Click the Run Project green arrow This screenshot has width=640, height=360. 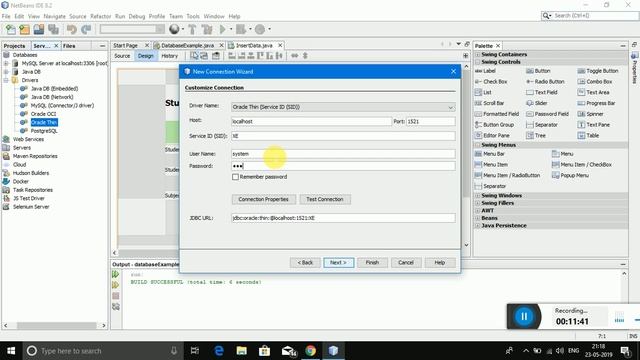[x=222, y=29]
